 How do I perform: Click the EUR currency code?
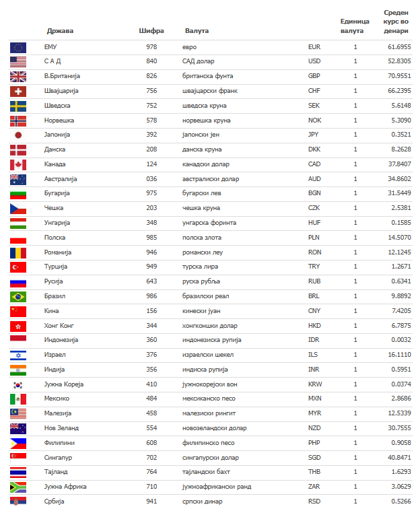click(314, 47)
